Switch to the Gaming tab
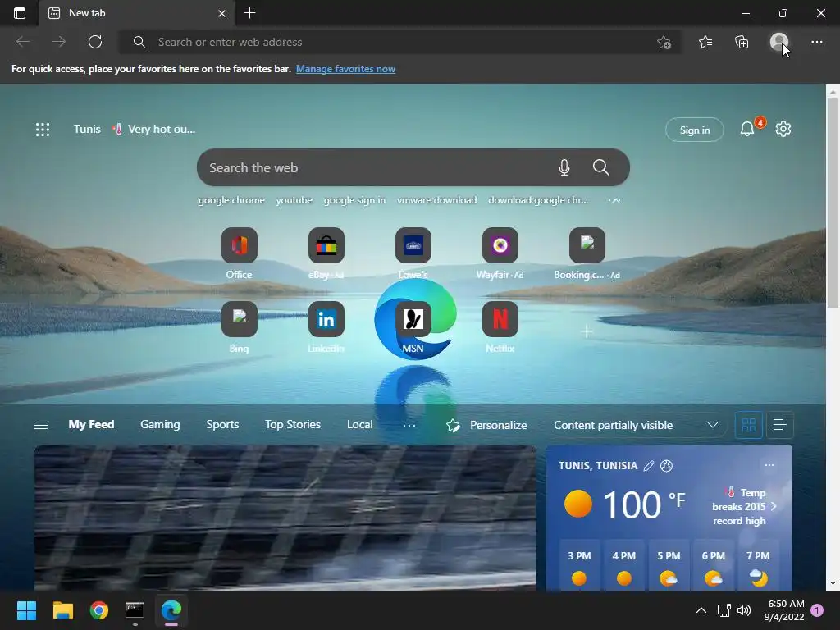The image size is (840, 630). tap(160, 424)
